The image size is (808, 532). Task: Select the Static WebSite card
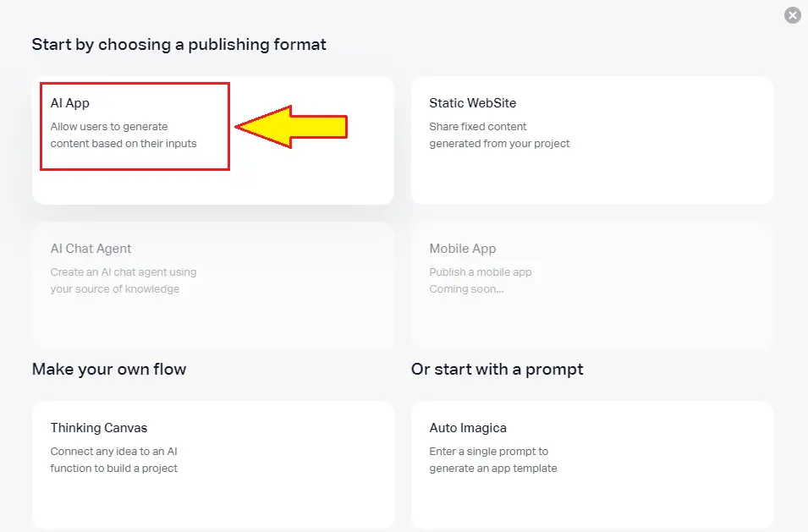pyautogui.click(x=592, y=140)
